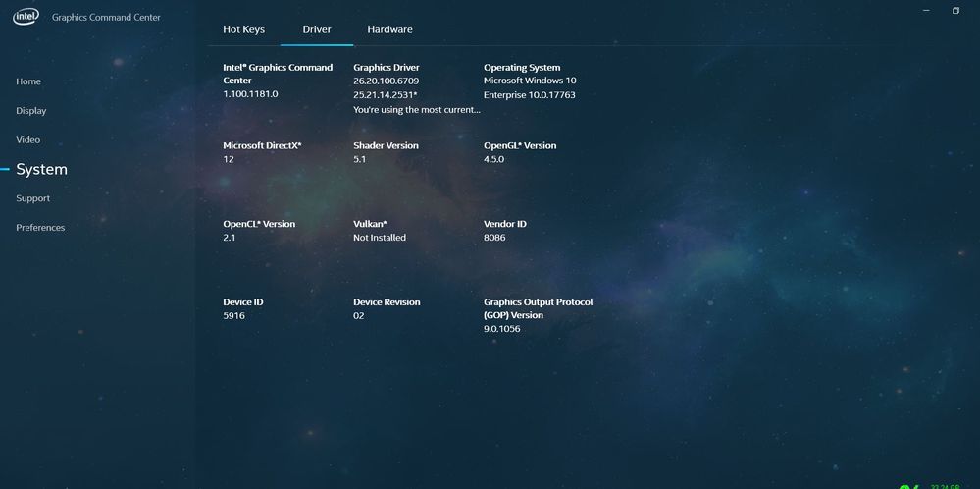This screenshot has width=980, height=489.
Task: Click Device Revision value 02
Action: [358, 315]
